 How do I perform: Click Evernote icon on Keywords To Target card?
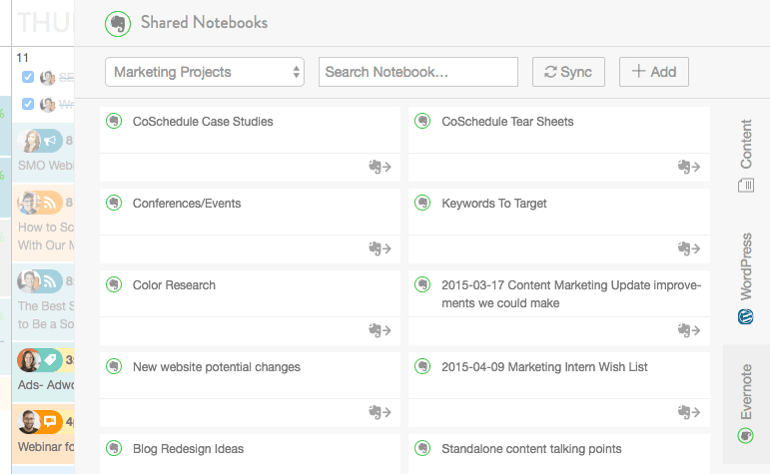click(422, 202)
